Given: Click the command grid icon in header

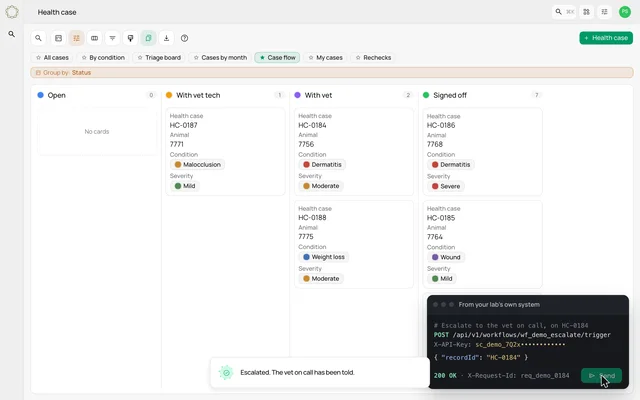Looking at the screenshot, I should point(587,12).
